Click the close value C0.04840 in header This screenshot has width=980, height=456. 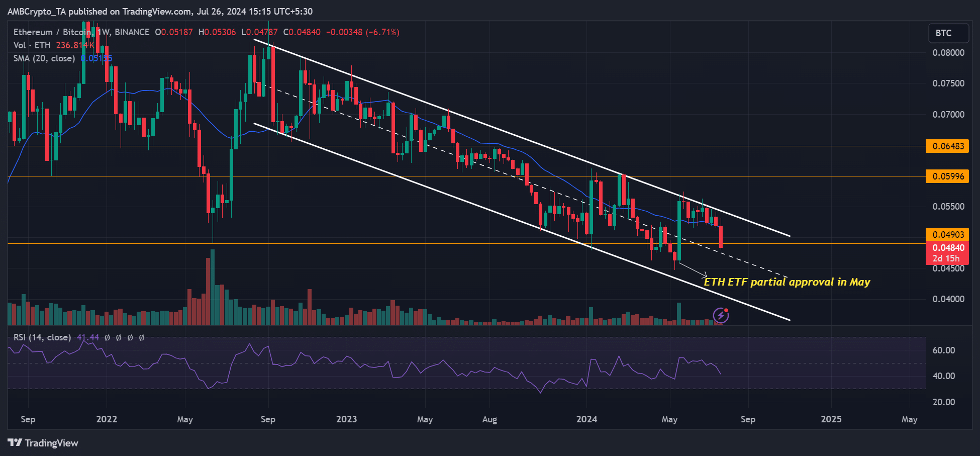point(302,32)
